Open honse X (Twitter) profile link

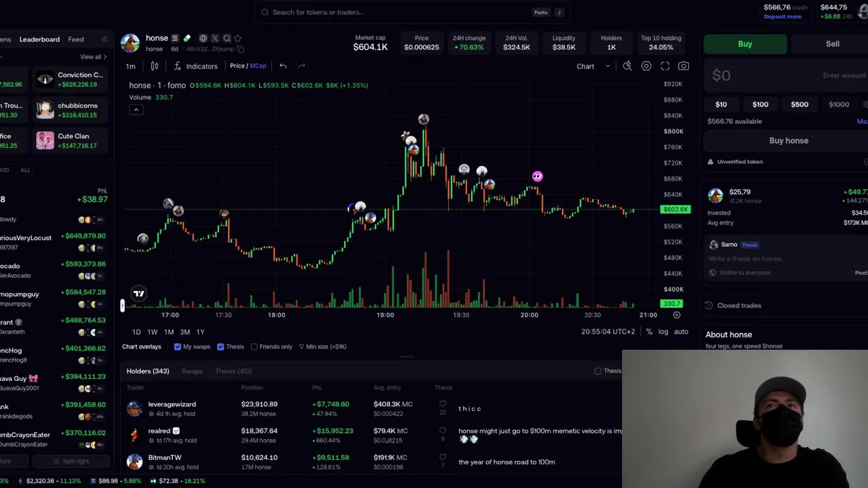tap(215, 39)
